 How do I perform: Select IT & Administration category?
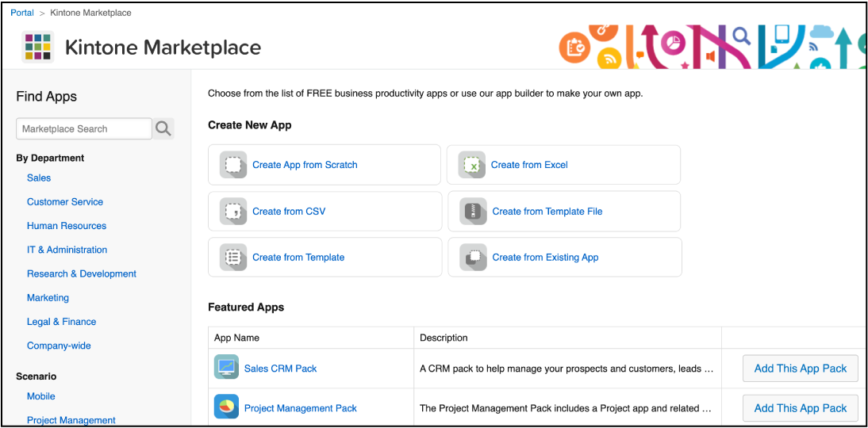[x=67, y=250]
